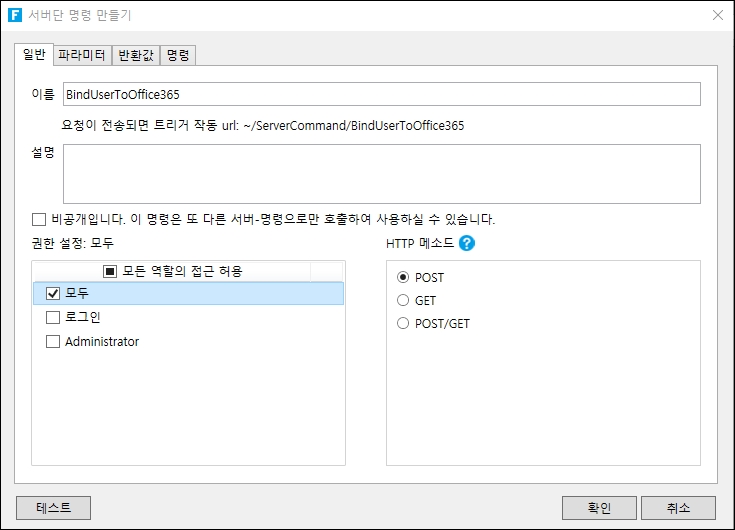Select the POST/GET radio option
This screenshot has width=735, height=530.
(403, 324)
